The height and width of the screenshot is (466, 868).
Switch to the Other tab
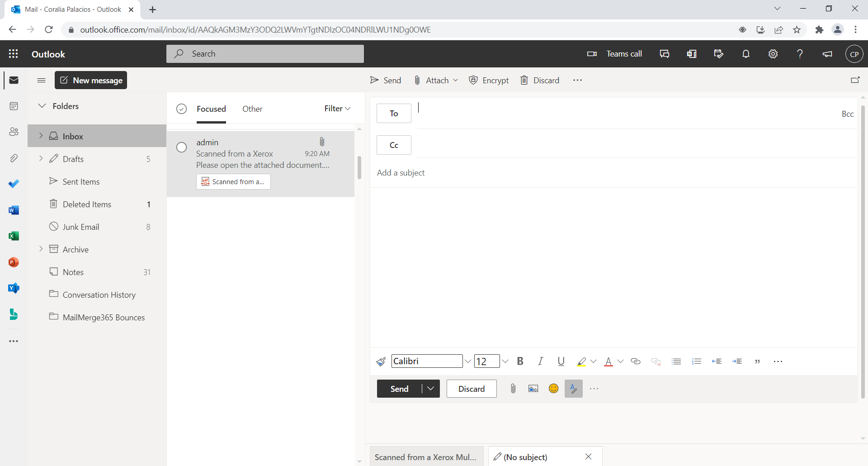[x=252, y=109]
